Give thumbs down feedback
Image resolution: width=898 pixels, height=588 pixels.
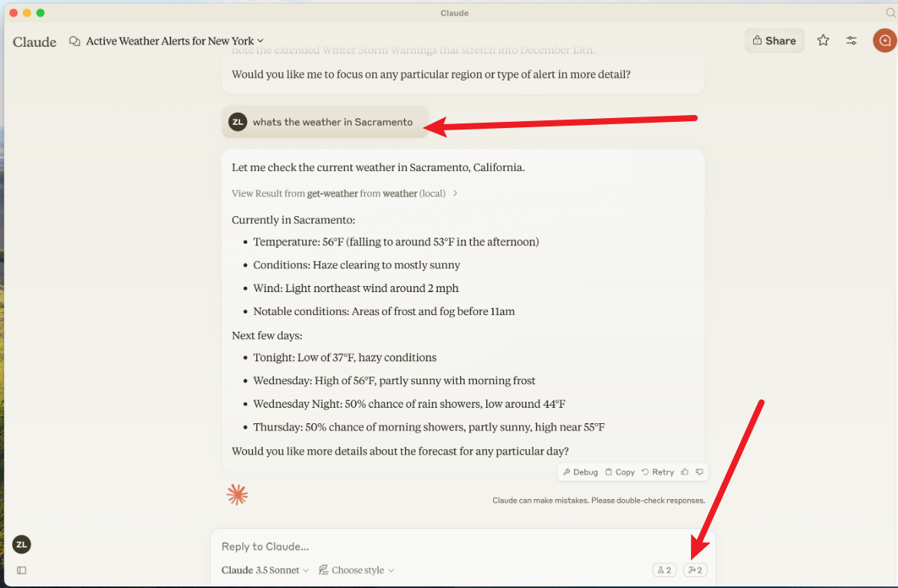[x=699, y=472]
